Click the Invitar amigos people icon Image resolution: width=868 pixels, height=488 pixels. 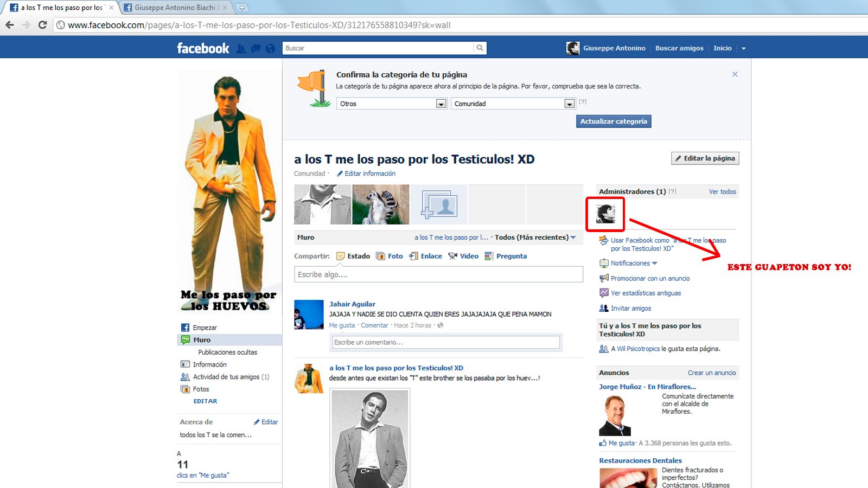tap(604, 308)
